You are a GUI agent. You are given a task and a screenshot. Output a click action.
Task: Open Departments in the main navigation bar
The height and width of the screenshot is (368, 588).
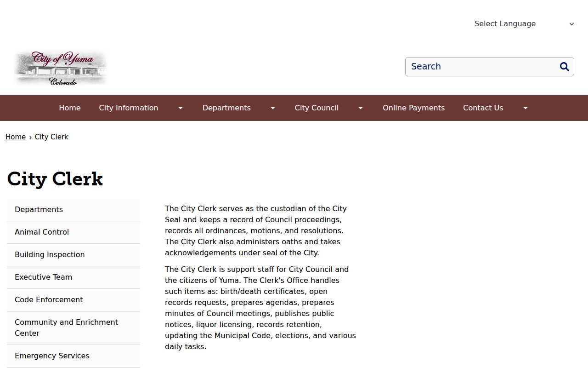pyautogui.click(x=226, y=108)
